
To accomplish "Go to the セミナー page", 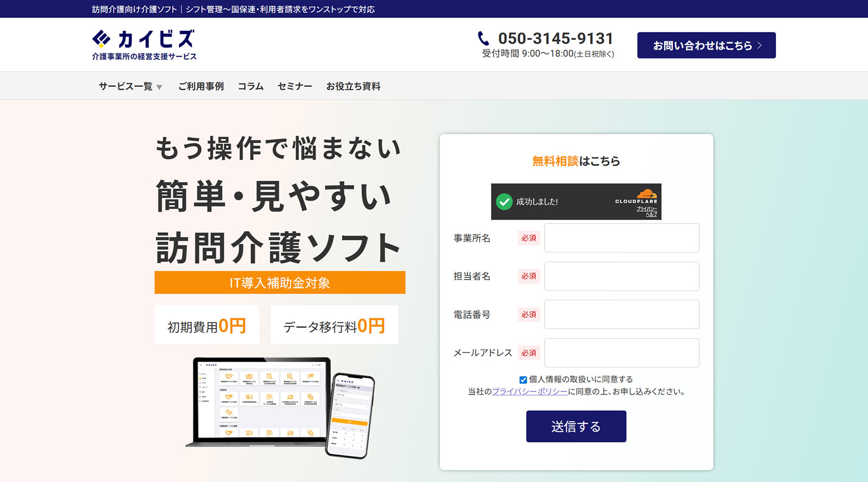I will pos(295,86).
